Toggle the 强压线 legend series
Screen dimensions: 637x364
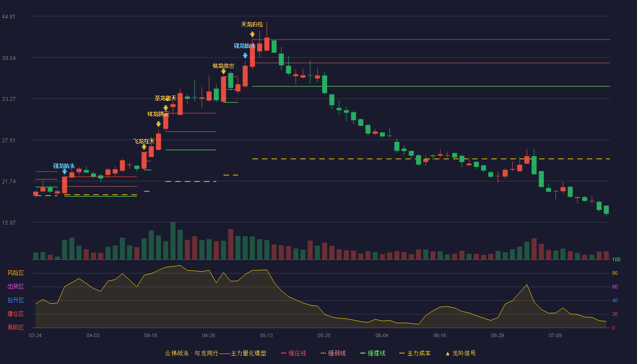pos(293,353)
